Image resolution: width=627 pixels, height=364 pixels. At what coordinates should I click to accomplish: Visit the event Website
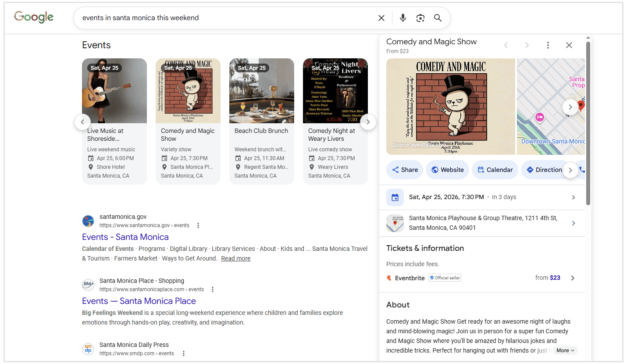click(x=447, y=170)
